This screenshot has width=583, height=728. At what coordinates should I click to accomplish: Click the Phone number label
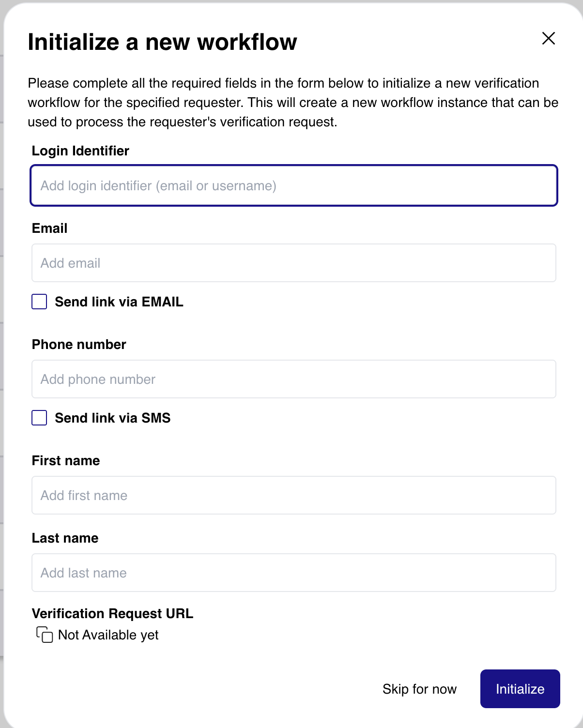coord(78,344)
